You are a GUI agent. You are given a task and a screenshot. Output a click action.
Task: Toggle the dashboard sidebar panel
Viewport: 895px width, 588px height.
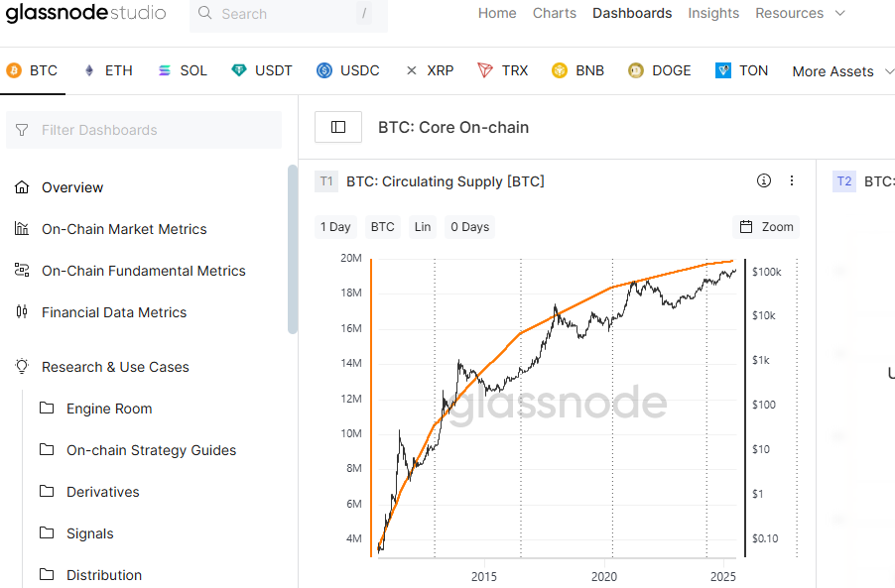tap(338, 127)
